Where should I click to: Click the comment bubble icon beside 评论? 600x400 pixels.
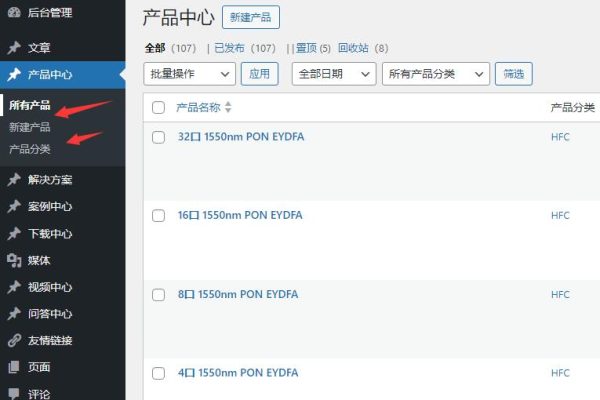point(13,394)
